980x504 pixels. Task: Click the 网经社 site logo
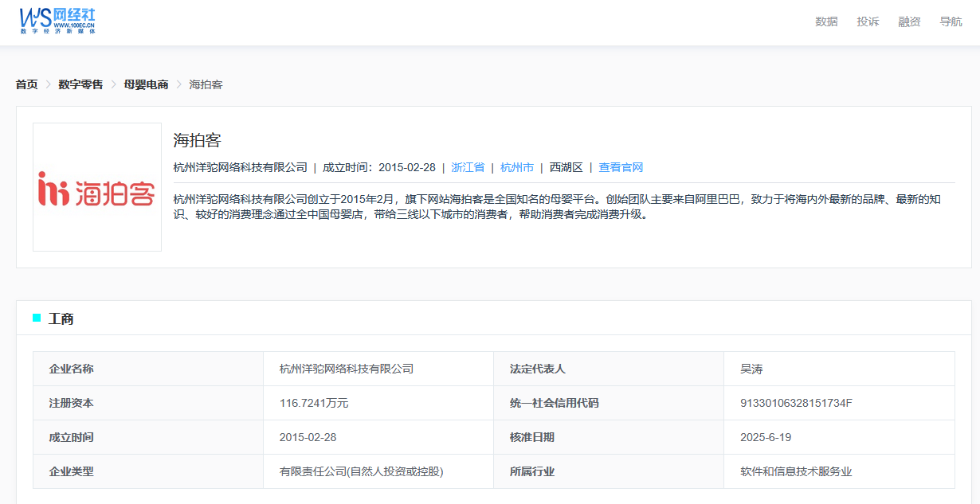[57, 19]
